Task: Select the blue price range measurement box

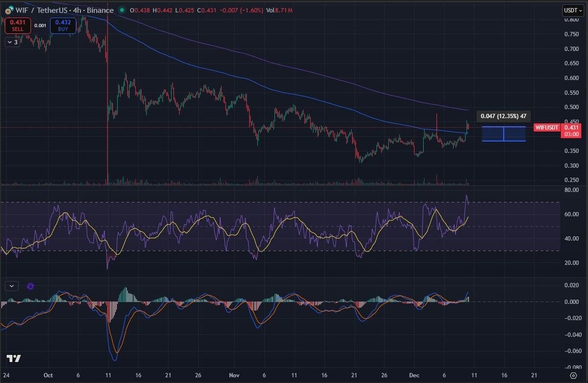Action: point(504,134)
